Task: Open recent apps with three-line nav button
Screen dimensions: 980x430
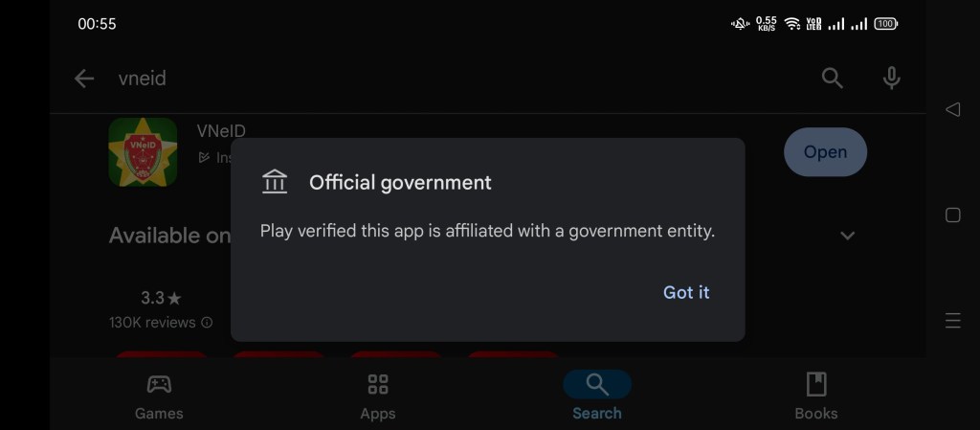Action: click(x=952, y=321)
